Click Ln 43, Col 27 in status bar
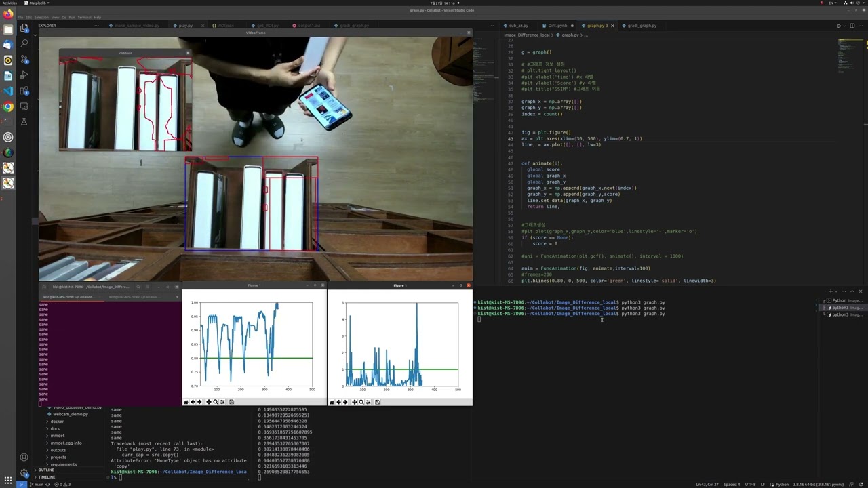Image resolution: width=868 pixels, height=488 pixels. click(709, 485)
